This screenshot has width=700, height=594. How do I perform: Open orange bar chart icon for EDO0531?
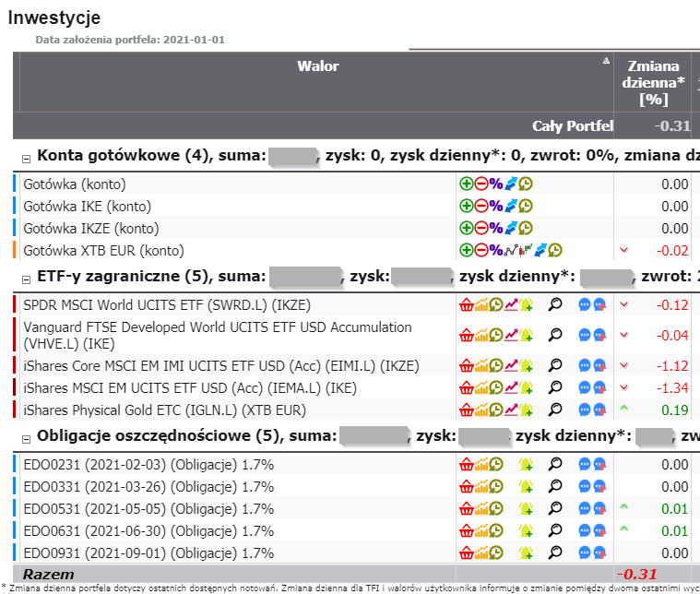481,509
